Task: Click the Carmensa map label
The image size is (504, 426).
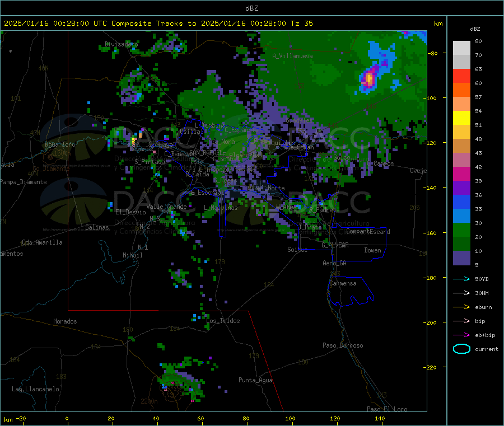Action: (343, 284)
